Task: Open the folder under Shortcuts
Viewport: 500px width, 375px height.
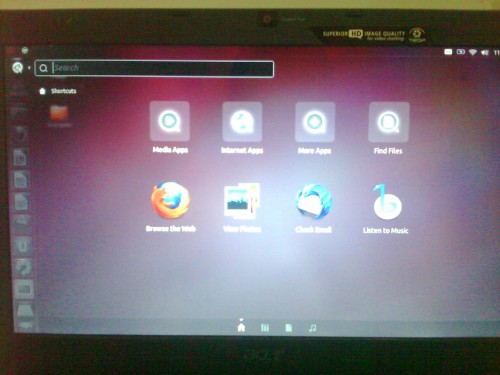Action: [59, 114]
